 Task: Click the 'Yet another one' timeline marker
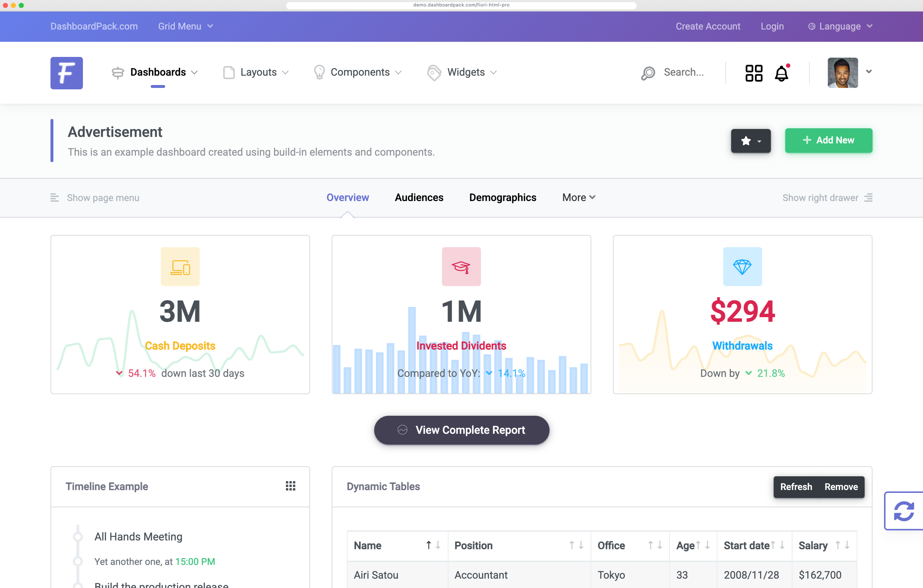click(x=78, y=562)
